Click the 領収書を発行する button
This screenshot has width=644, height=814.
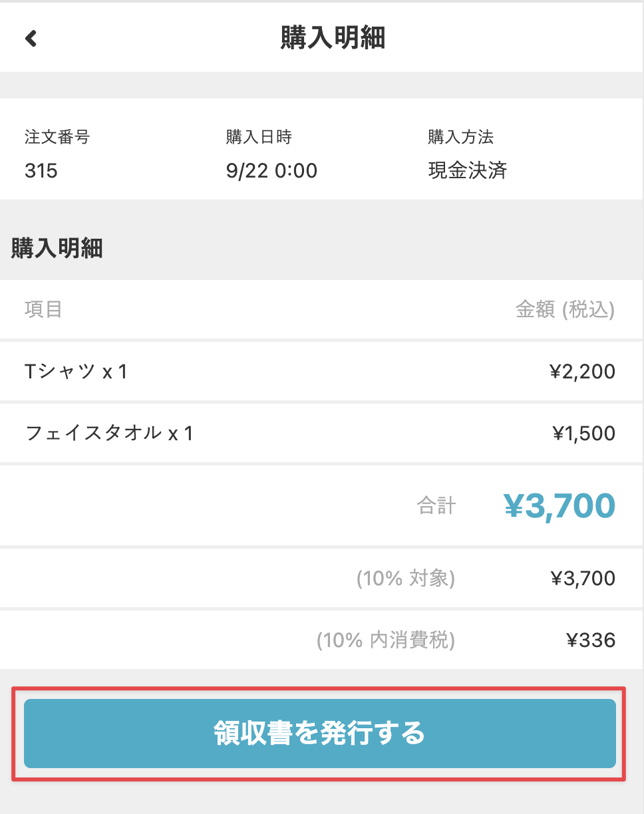[319, 734]
